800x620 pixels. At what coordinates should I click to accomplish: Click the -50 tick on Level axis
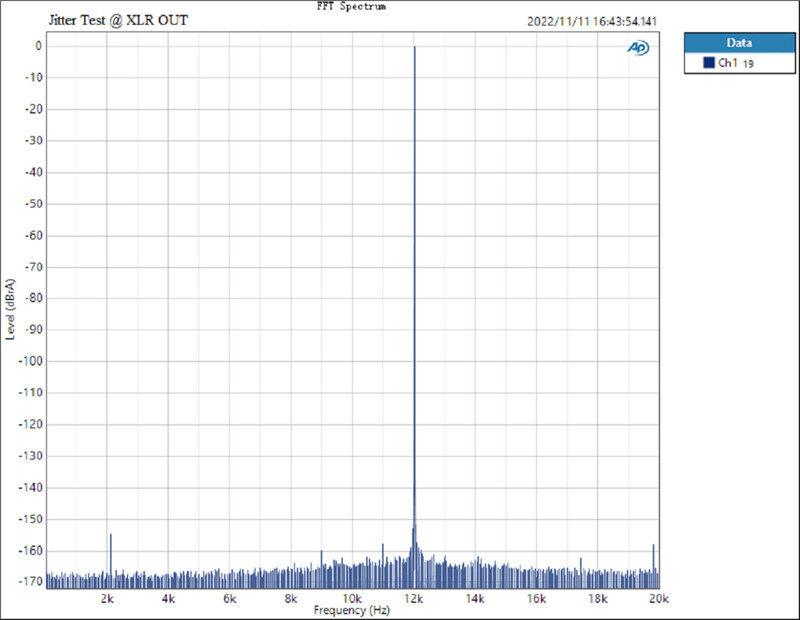click(32, 204)
